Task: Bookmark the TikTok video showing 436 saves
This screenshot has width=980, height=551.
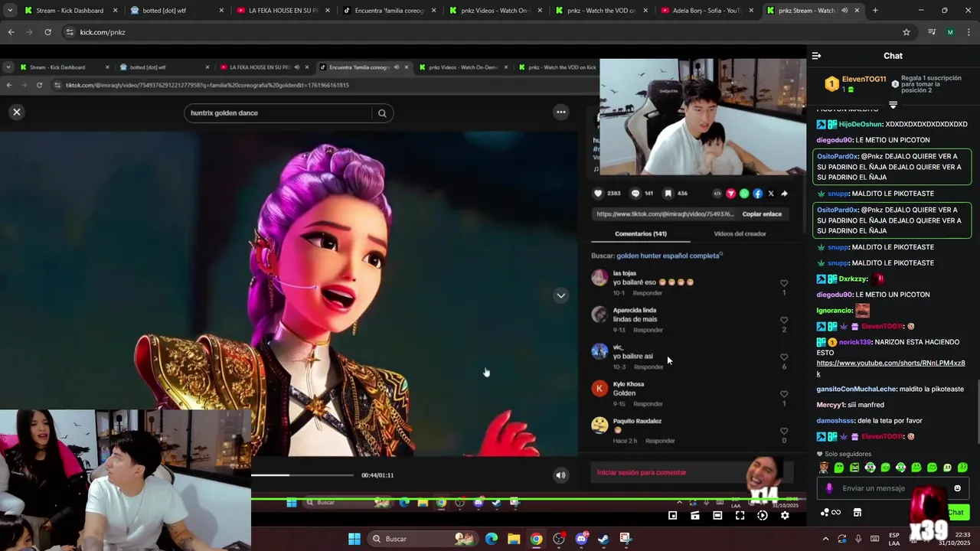Action: (668, 194)
